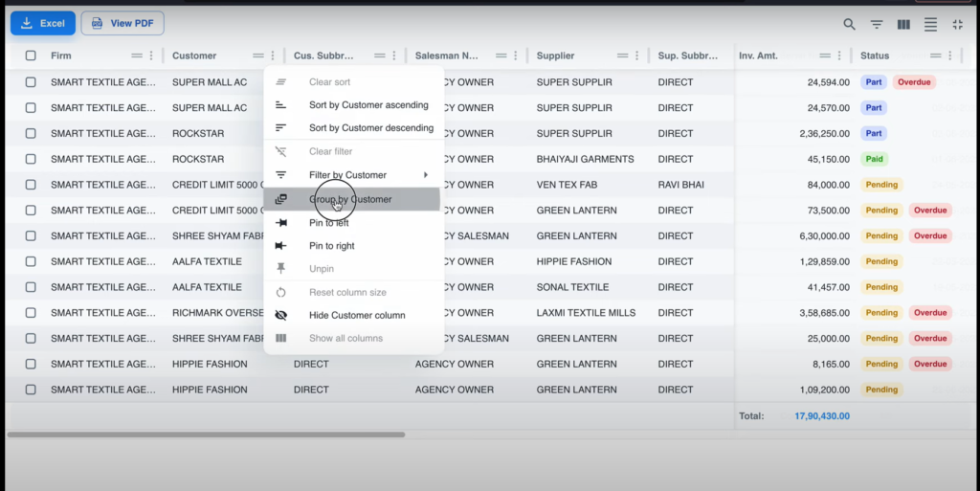
Task: Click the Inv. Amt. column header
Action: (x=758, y=56)
